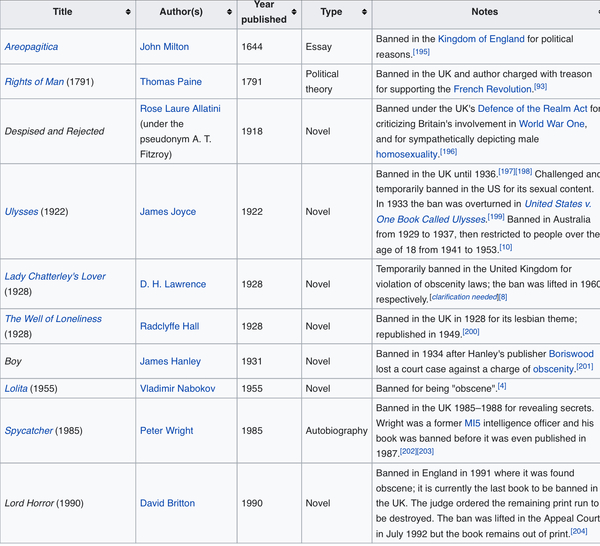
Task: Open citation [10] reference
Action: tap(505, 247)
